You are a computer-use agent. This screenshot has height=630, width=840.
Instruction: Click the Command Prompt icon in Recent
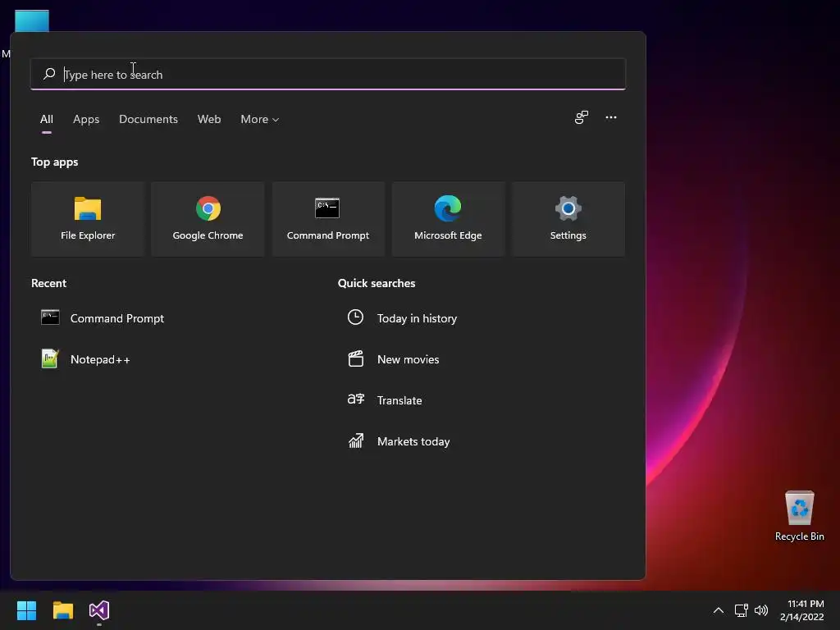click(x=50, y=317)
